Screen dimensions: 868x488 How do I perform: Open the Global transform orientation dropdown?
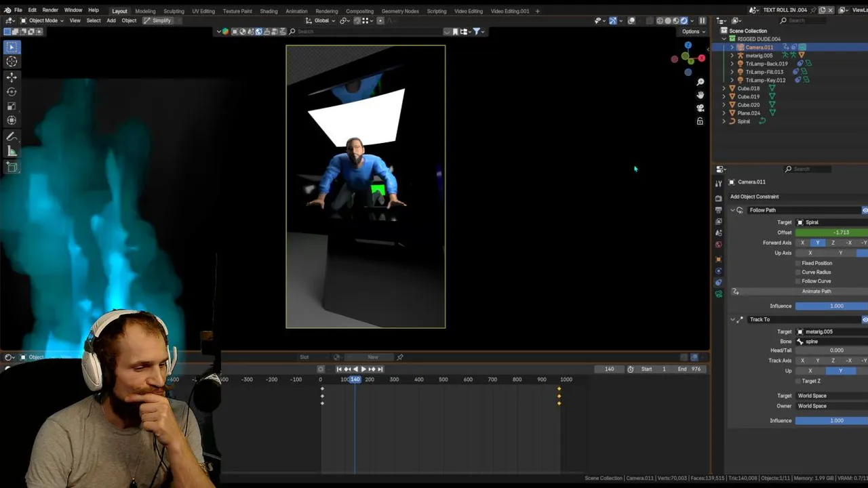[x=321, y=20]
